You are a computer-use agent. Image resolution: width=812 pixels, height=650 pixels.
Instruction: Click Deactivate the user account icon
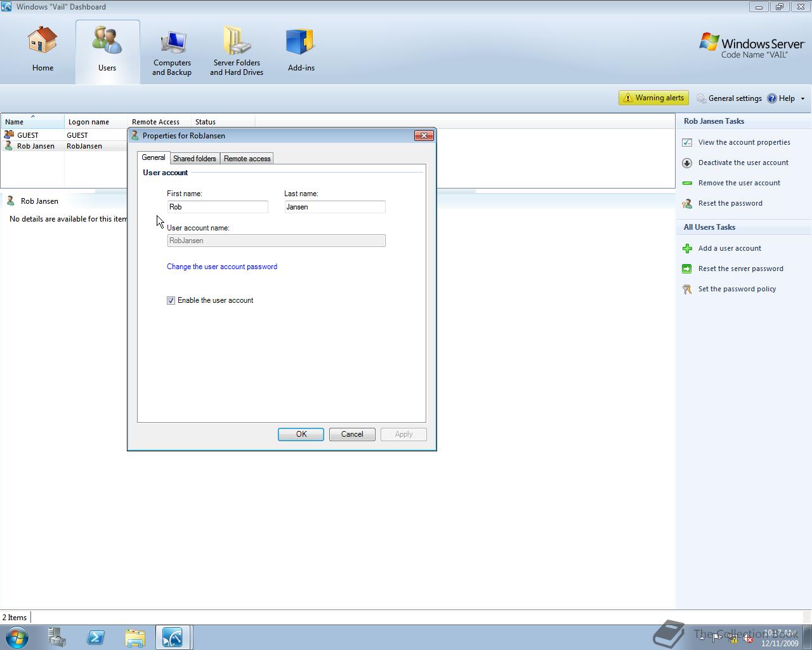pyautogui.click(x=687, y=162)
